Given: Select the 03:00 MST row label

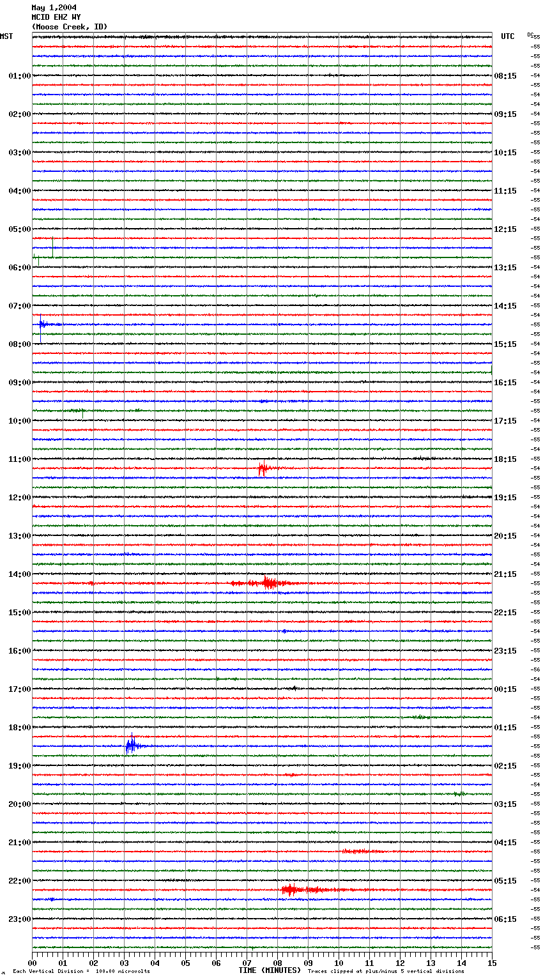Looking at the screenshot, I should pyautogui.click(x=20, y=153).
